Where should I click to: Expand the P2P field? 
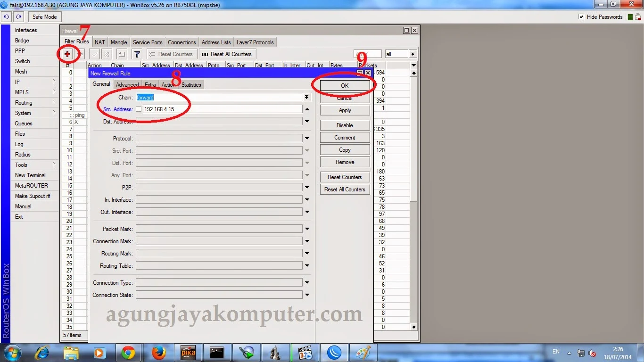(307, 188)
